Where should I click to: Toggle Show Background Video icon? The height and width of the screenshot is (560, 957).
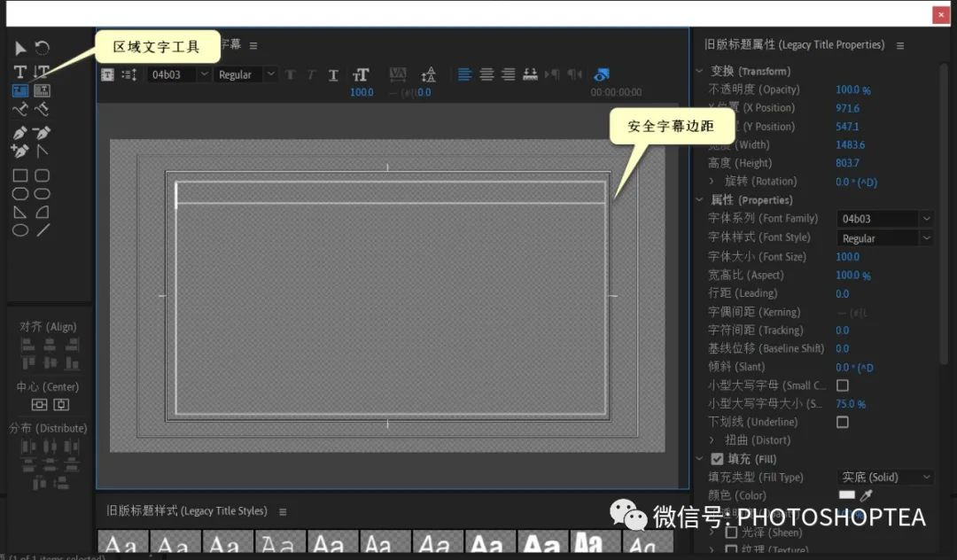601,74
